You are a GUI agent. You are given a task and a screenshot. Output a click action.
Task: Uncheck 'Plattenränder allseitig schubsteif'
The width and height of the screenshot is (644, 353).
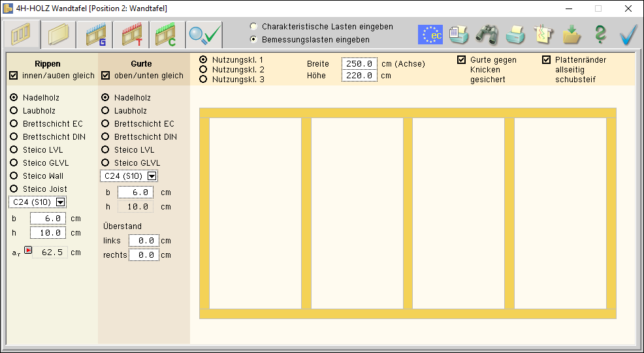pyautogui.click(x=547, y=60)
